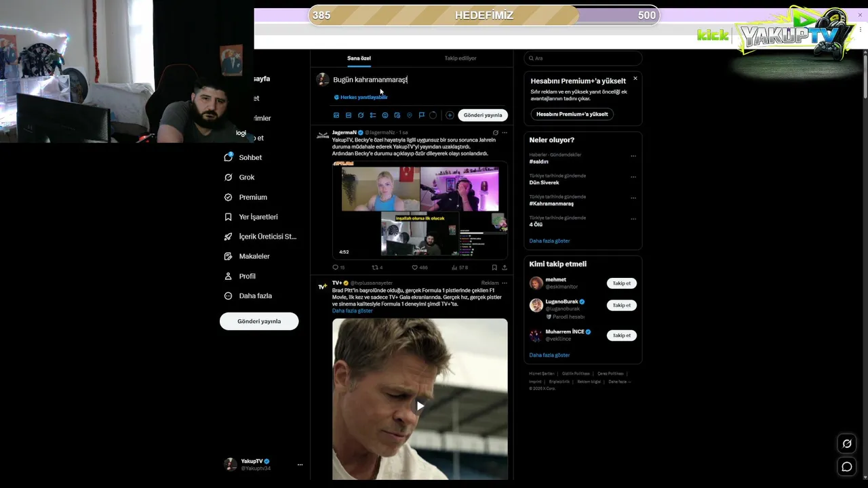
Task: Click Gönderi yayınla in the composer
Action: tap(483, 115)
